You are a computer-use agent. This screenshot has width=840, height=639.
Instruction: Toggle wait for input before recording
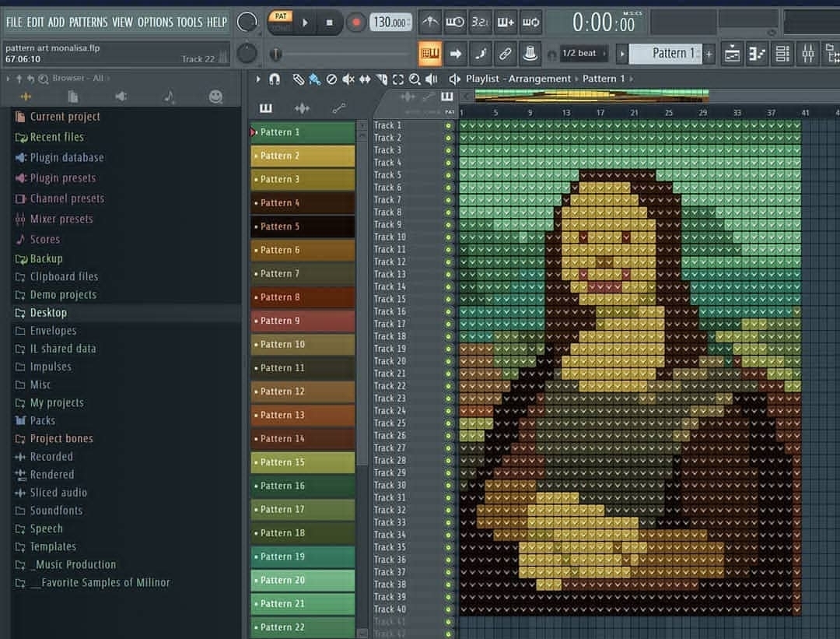[455, 22]
